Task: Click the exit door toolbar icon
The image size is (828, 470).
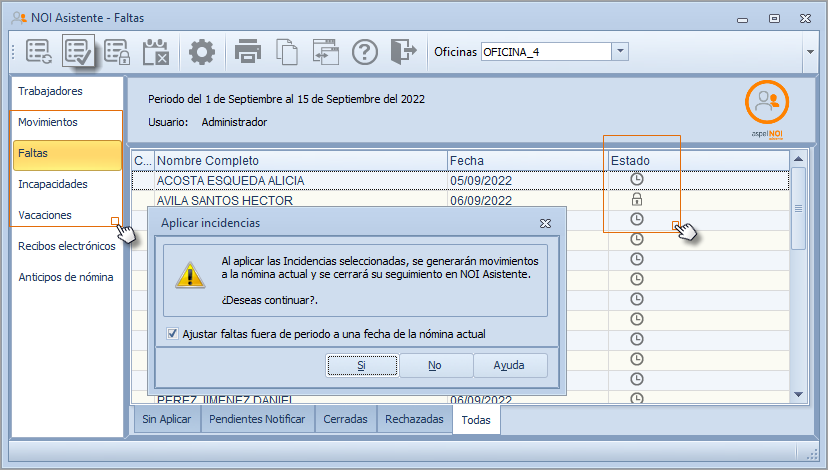Action: [x=402, y=52]
